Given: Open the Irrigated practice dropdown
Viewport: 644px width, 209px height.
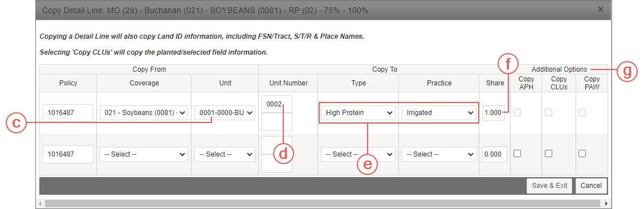Looking at the screenshot, I should (439, 113).
